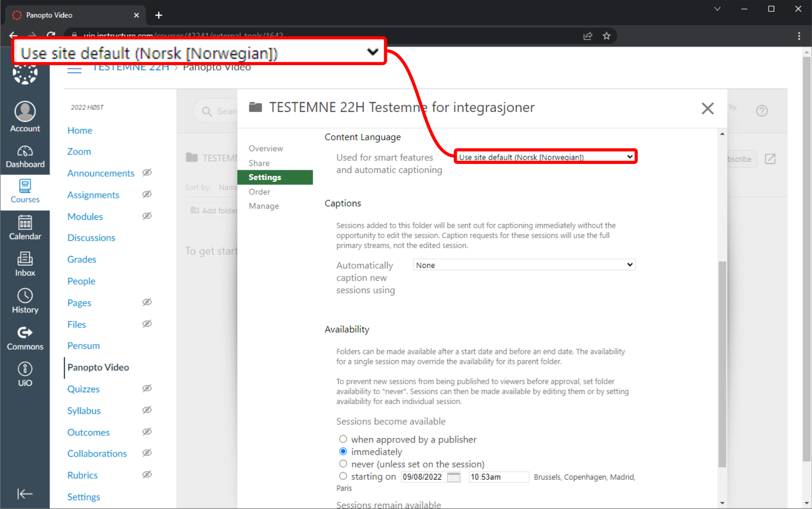Click the start time field showing 10:53am
812x509 pixels.
click(x=498, y=477)
